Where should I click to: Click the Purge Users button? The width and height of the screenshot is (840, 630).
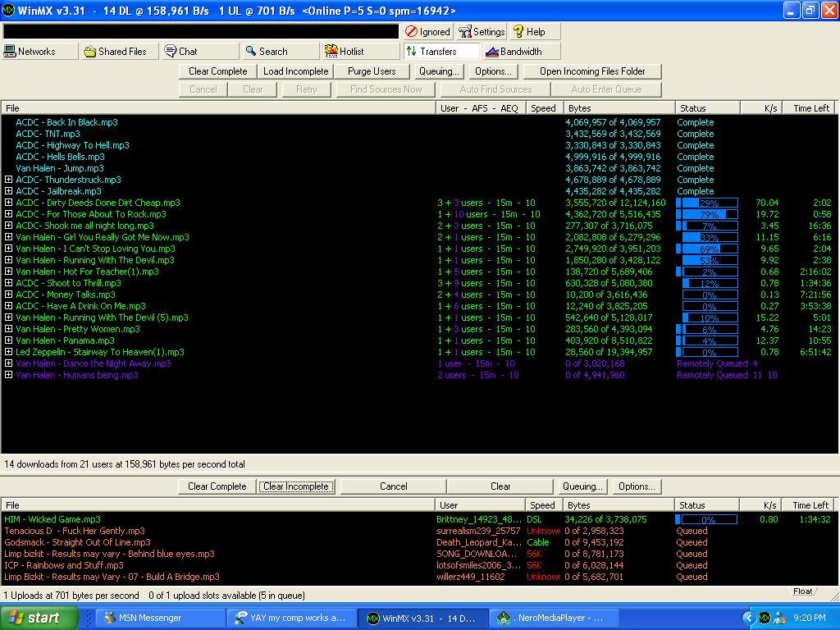coord(372,71)
